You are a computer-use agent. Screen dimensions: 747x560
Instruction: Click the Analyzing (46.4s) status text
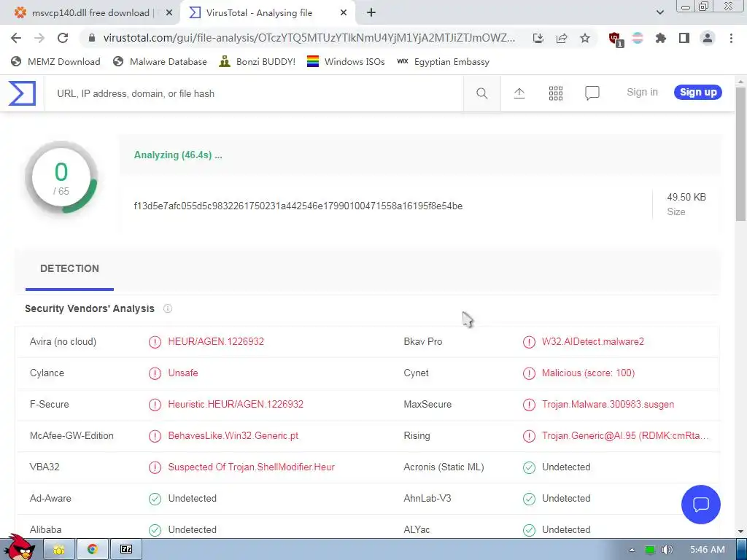(178, 155)
